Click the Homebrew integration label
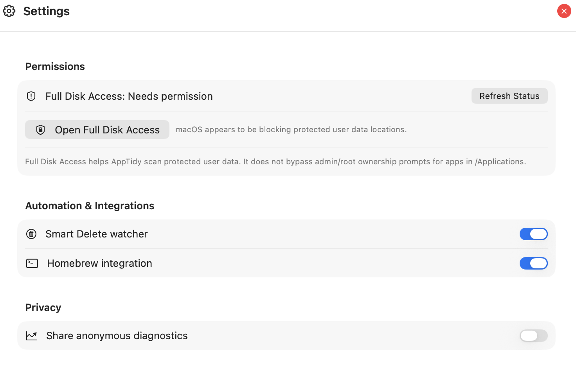Image resolution: width=576 pixels, height=392 pixels. click(99, 263)
